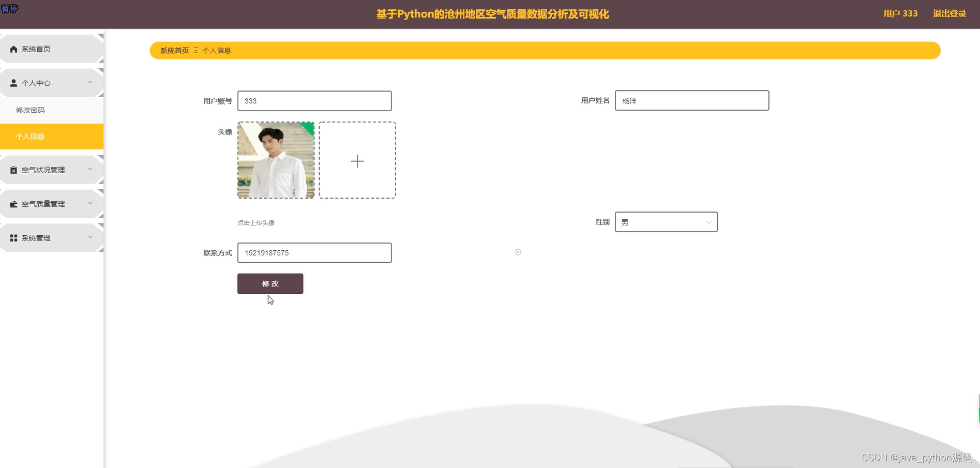980x468 pixels.
Task: Open 系统首页 in the sidebar
Action: [52, 49]
